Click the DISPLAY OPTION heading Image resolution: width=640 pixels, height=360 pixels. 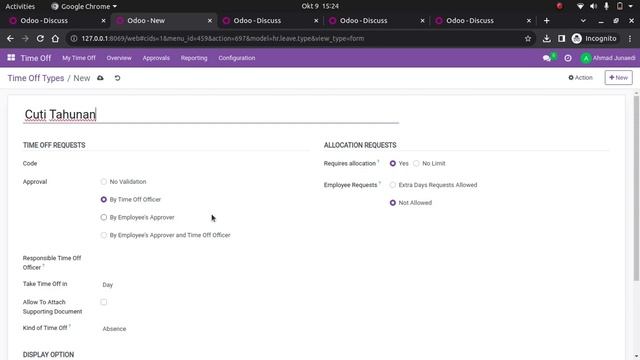click(49, 354)
